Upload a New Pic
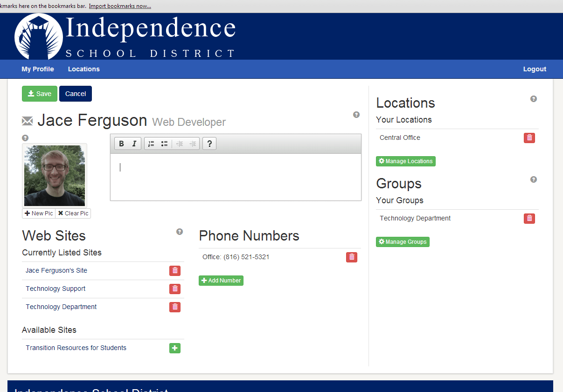 point(39,213)
